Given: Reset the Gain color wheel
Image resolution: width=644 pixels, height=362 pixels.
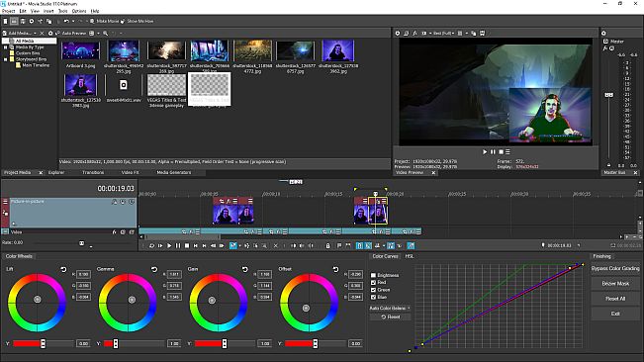Looking at the screenshot, I should (x=245, y=269).
